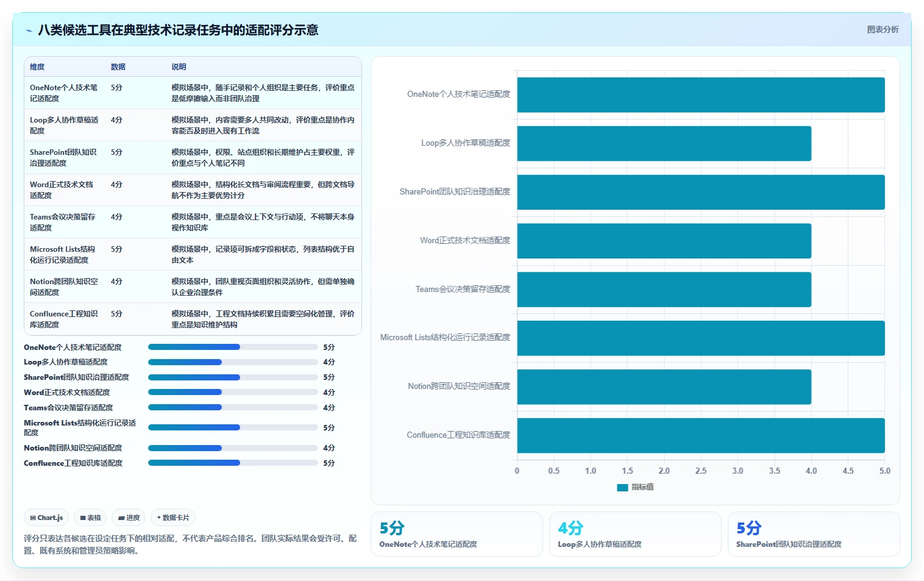The image size is (924, 581).
Task: Click the Microsoft Lists progress bar
Action: (233, 427)
